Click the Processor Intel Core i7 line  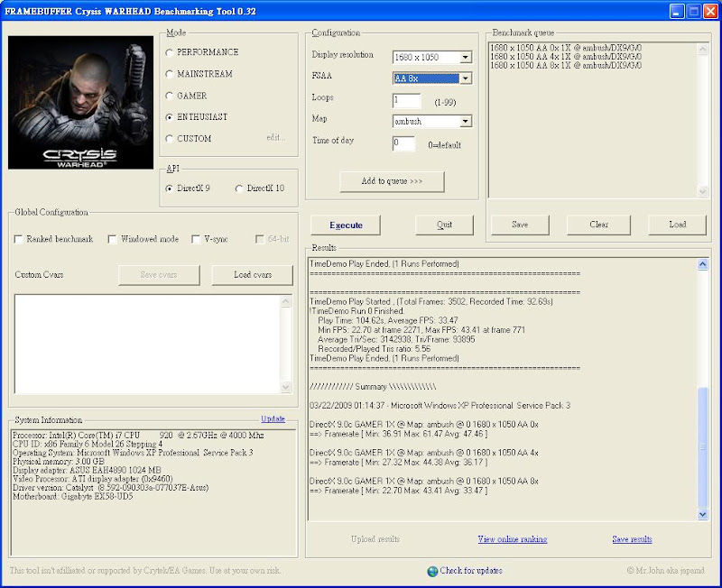click(138, 436)
